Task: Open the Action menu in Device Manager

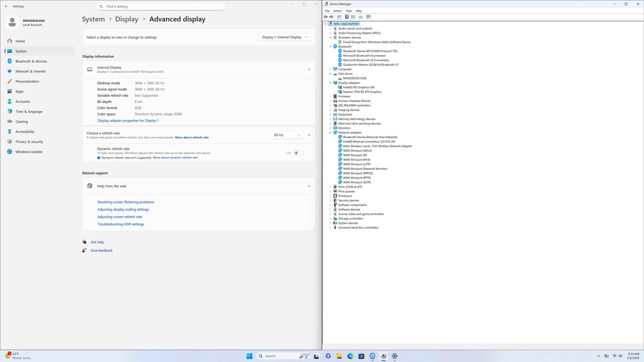Action: pos(337,11)
